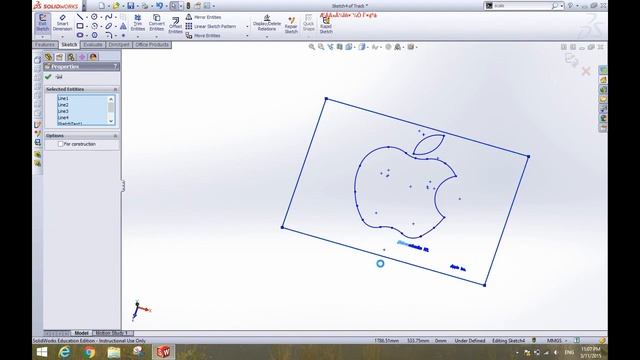The width and height of the screenshot is (640, 360).
Task: Switch to the Features tab
Action: click(x=45, y=44)
